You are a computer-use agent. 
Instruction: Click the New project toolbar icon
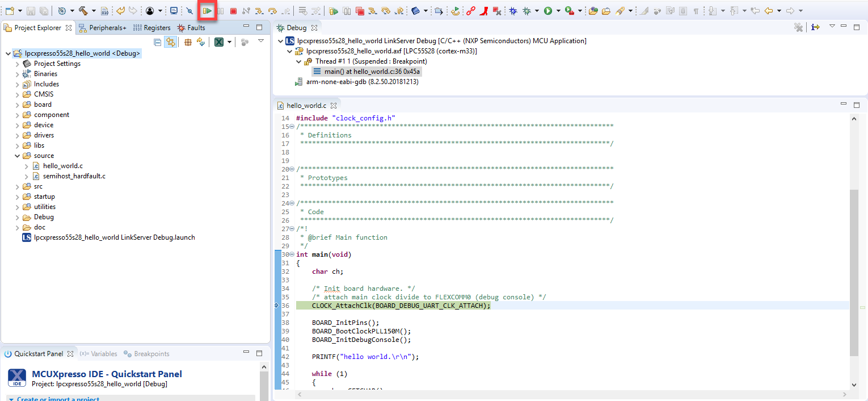pos(10,11)
